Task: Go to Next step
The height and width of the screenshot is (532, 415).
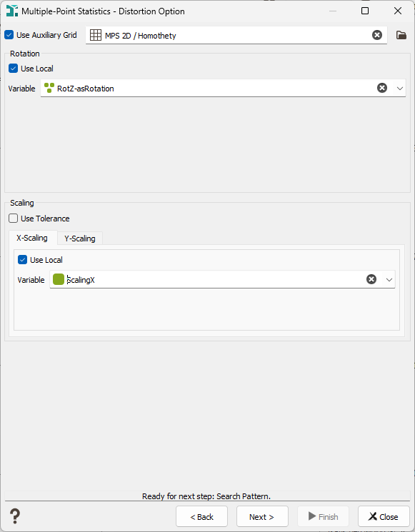Action: tap(262, 516)
